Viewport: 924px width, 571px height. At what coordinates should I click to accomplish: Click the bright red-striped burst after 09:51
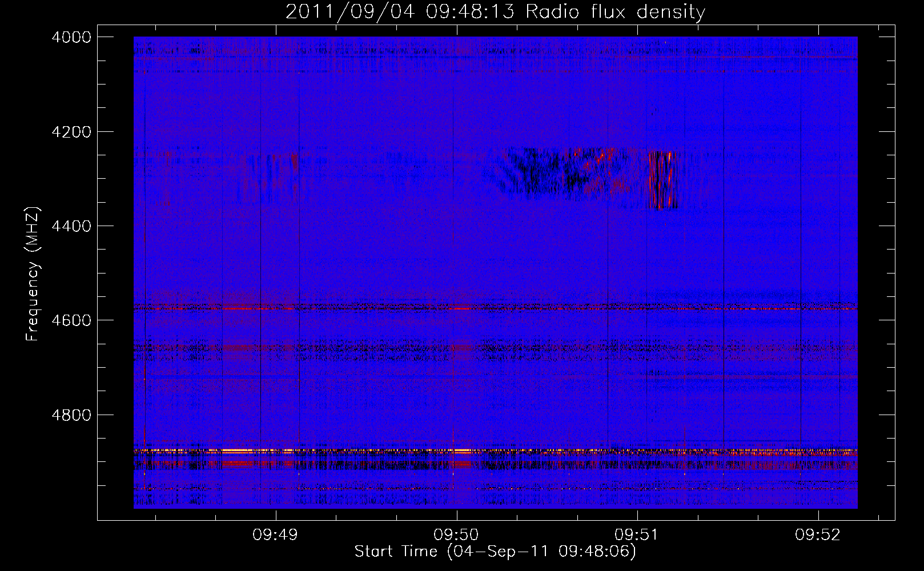coord(663,180)
